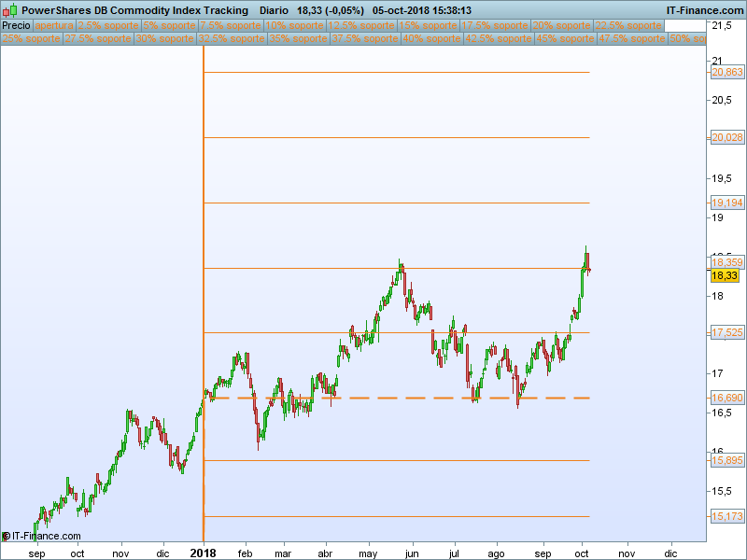Click the 15,895 price level tag
This screenshot has height=560, width=747.
[x=727, y=460]
